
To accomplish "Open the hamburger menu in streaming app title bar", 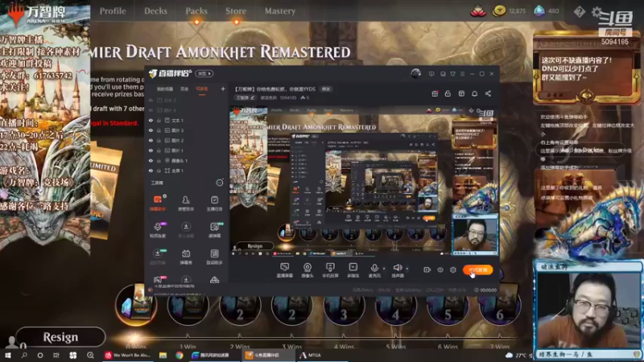I will [x=462, y=74].
